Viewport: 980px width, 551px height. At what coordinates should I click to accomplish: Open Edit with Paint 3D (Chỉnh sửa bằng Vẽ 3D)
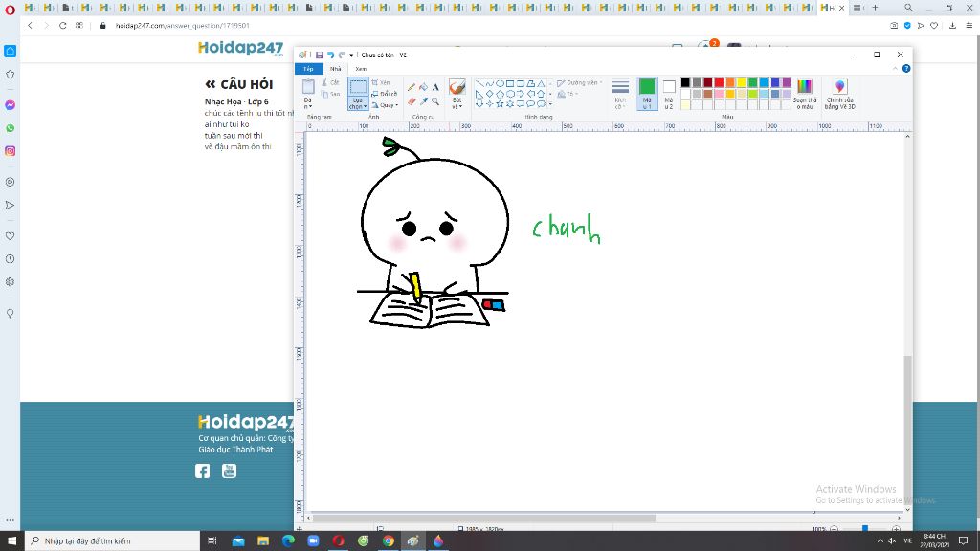click(839, 95)
